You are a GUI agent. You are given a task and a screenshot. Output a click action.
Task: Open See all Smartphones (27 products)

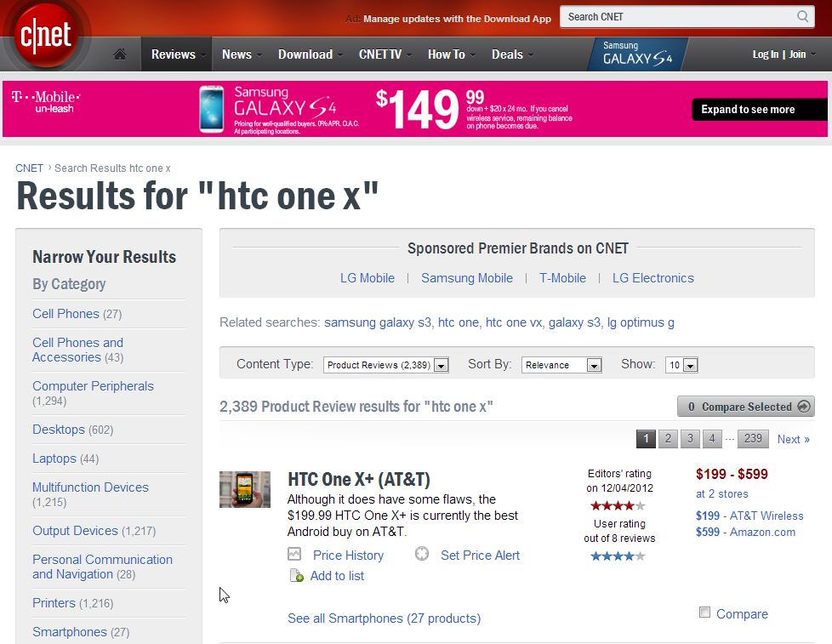tap(385, 618)
